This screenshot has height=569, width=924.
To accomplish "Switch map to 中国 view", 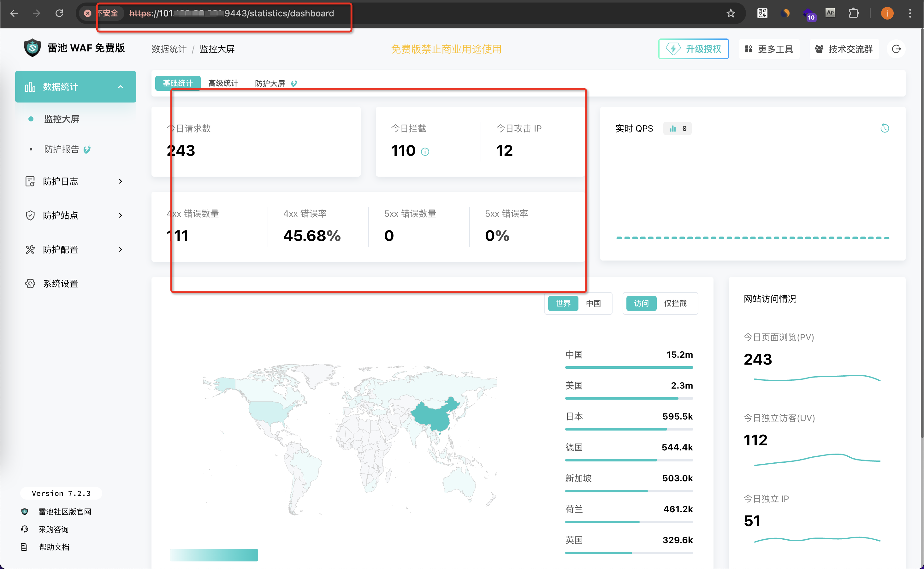I will tap(593, 303).
